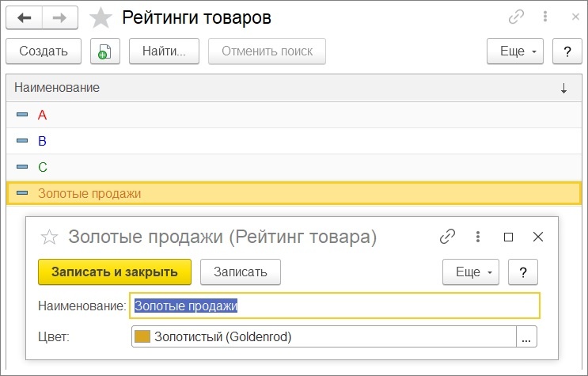Add Рейтинги товаров to favorites with the star
The height and width of the screenshot is (376, 588).
pyautogui.click(x=101, y=17)
